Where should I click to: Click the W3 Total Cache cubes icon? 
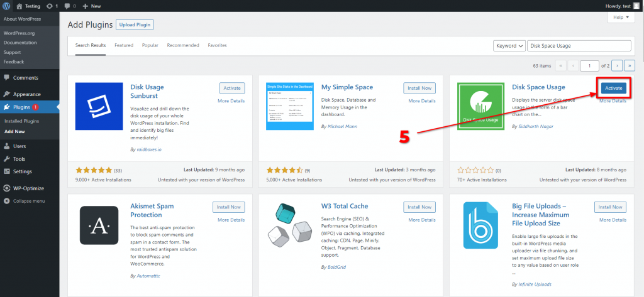point(290,225)
